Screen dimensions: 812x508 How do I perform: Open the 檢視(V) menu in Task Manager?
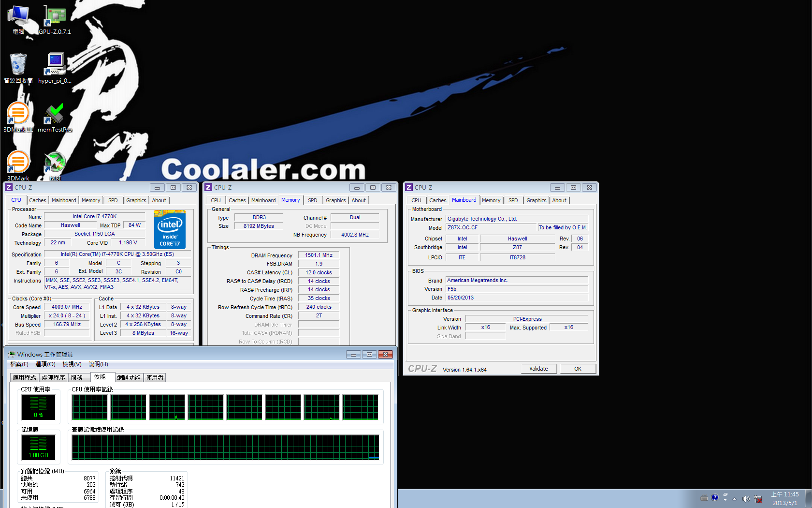click(72, 364)
